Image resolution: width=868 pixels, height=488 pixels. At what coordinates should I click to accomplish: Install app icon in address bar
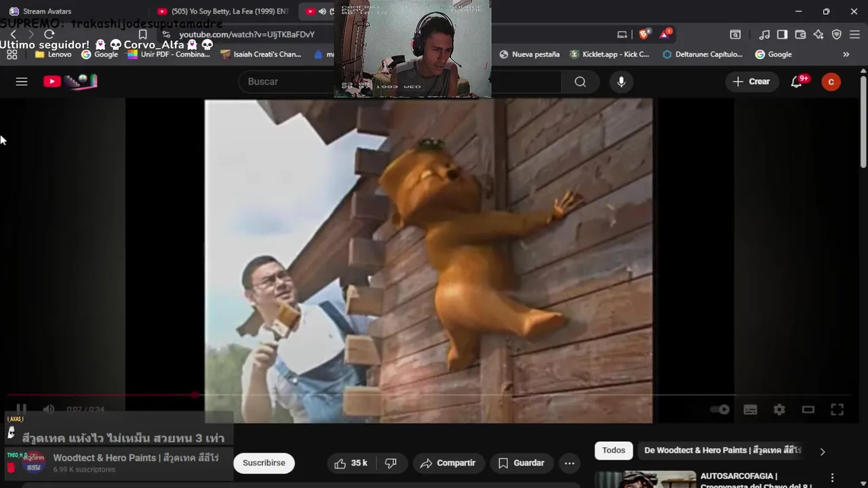point(622,34)
